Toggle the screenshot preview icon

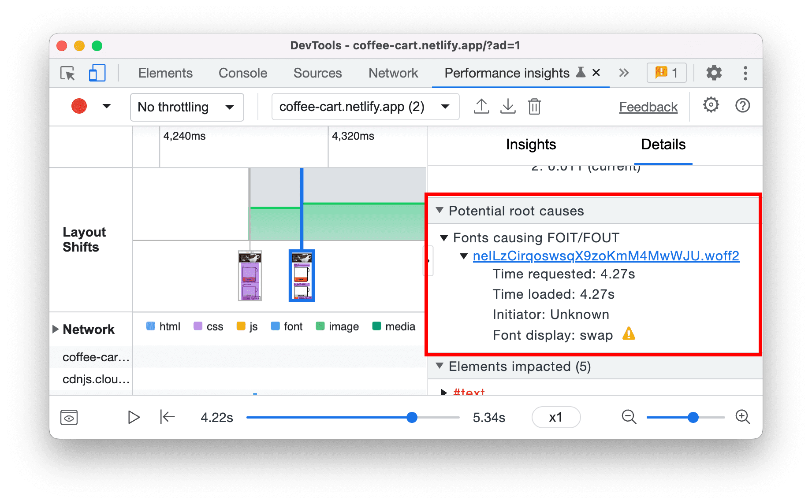tap(70, 417)
